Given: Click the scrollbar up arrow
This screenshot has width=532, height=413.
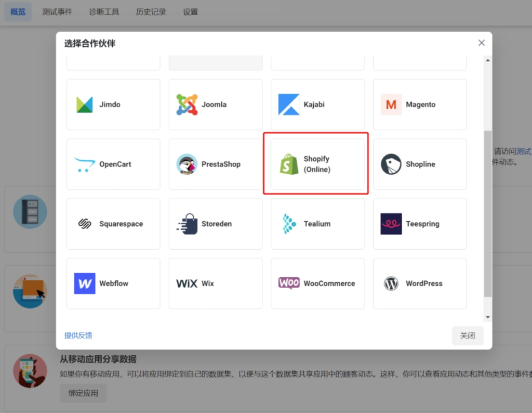Looking at the screenshot, I should point(487,60).
